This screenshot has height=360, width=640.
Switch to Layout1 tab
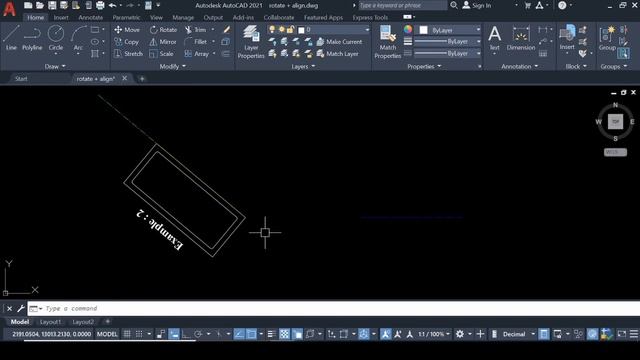[50, 322]
